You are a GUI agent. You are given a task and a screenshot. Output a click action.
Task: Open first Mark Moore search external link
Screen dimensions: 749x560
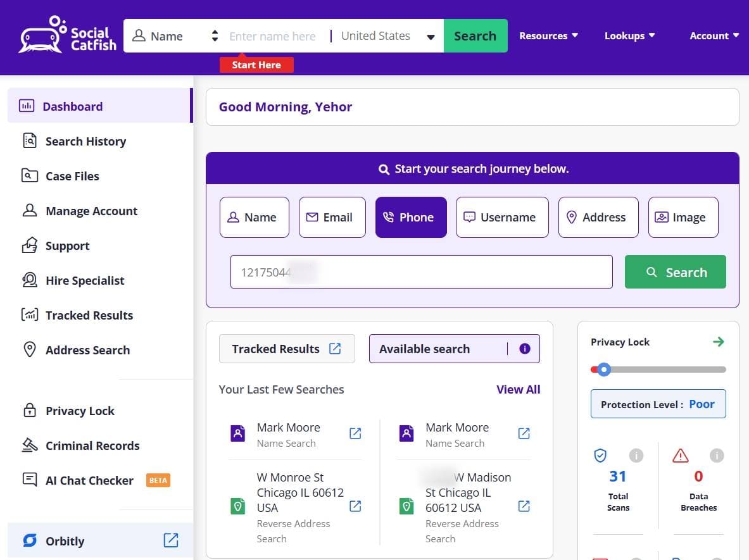click(355, 433)
